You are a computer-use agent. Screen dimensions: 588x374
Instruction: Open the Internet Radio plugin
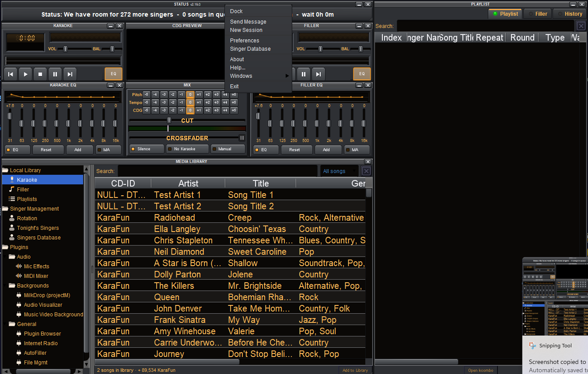(41, 343)
